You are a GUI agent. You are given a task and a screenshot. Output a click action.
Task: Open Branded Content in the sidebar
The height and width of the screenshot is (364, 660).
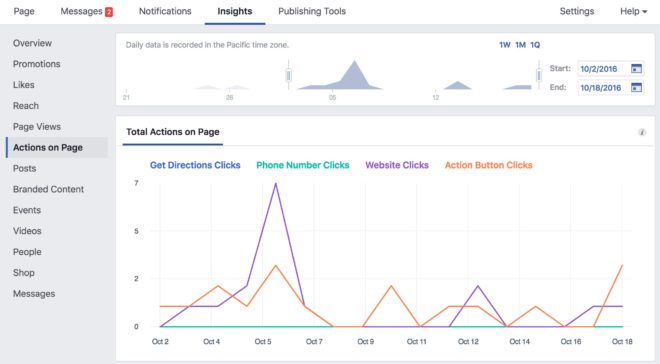[x=48, y=189]
